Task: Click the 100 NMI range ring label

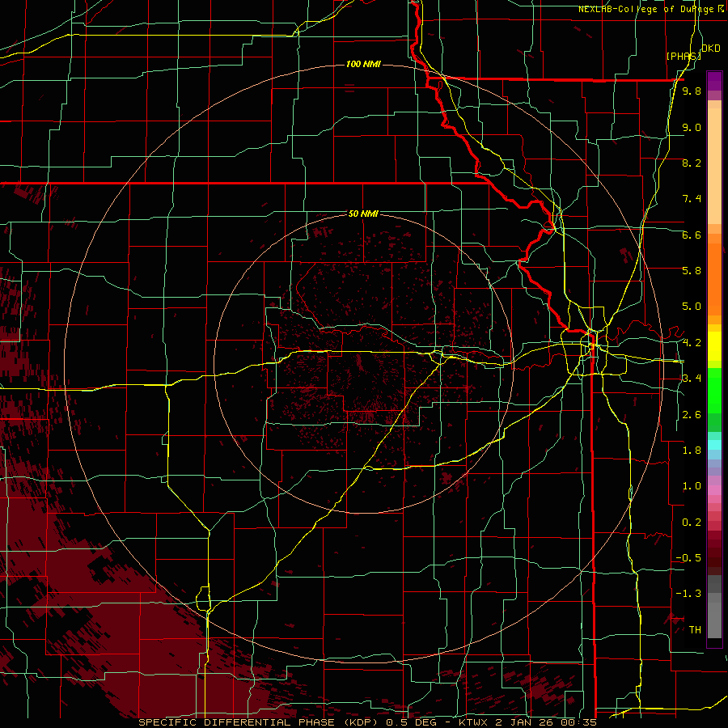Action: click(x=363, y=64)
